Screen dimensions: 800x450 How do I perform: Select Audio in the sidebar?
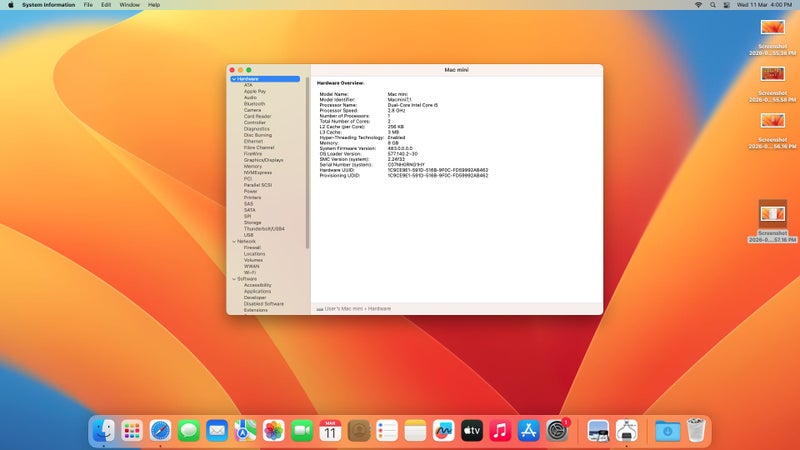pos(250,97)
